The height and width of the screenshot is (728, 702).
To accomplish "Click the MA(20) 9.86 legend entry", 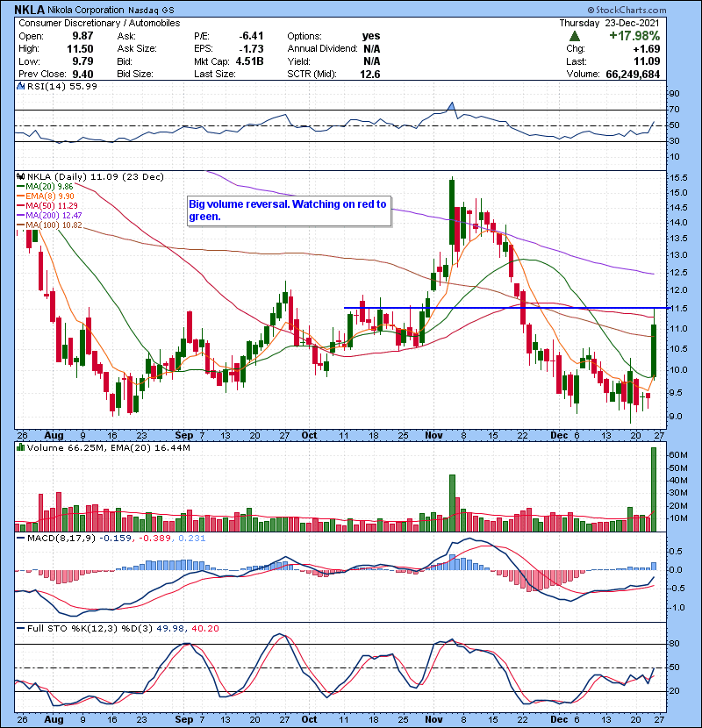I will pos(45,187).
